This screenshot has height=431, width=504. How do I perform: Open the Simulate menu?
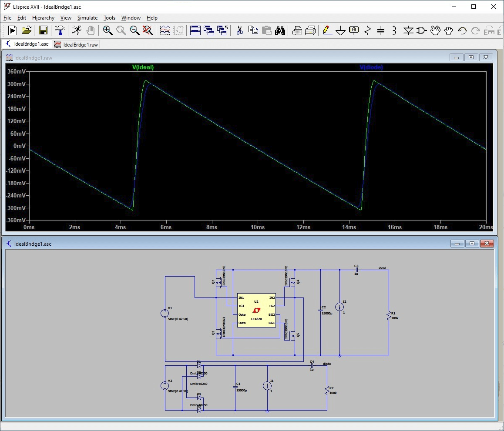click(x=87, y=18)
